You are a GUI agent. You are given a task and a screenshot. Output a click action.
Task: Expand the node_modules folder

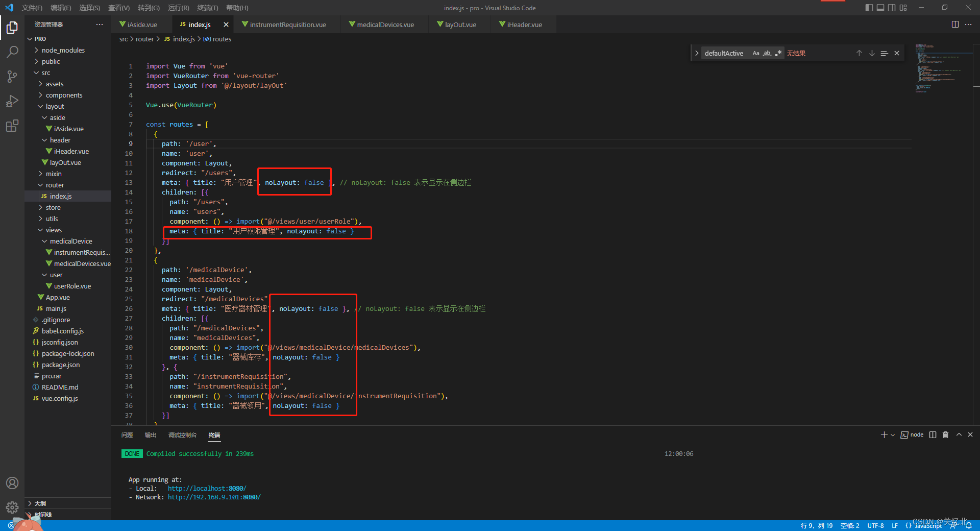68,50
